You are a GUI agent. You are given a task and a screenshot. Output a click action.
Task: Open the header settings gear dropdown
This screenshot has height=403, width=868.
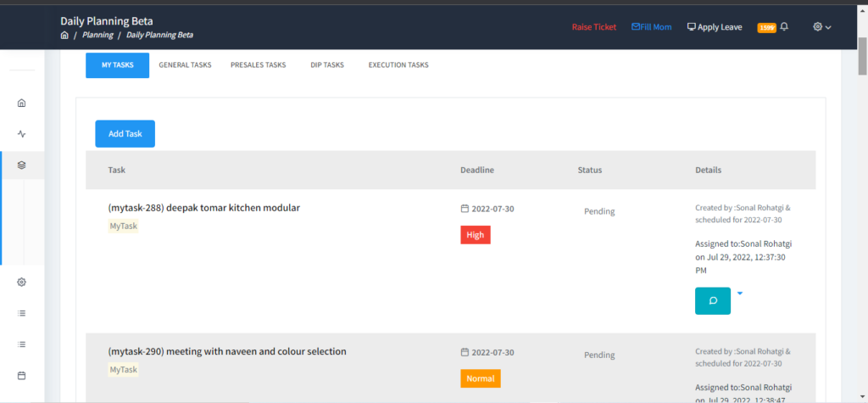[821, 27]
